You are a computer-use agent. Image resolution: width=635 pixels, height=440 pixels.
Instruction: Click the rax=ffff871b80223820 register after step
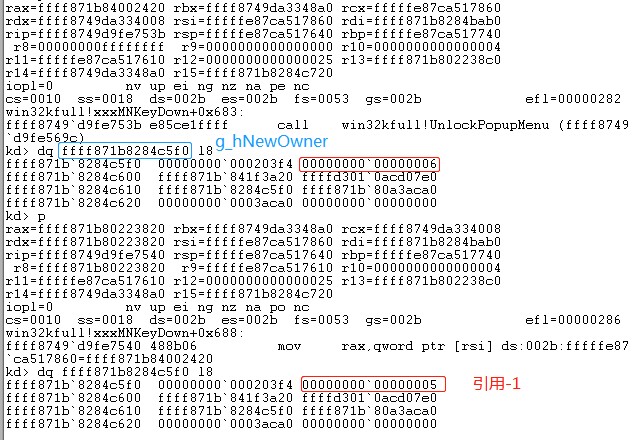tap(85, 229)
